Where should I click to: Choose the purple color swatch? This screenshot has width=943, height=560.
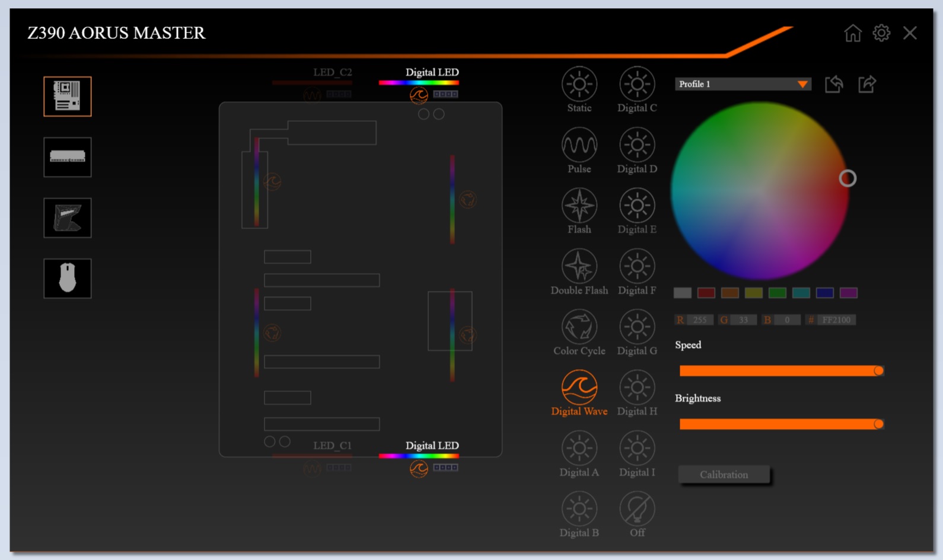(x=849, y=293)
